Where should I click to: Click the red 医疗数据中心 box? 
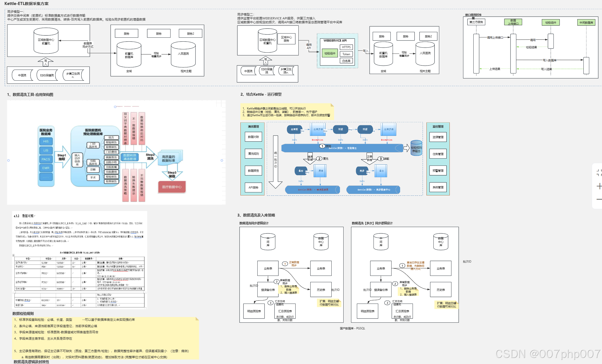tap(172, 187)
